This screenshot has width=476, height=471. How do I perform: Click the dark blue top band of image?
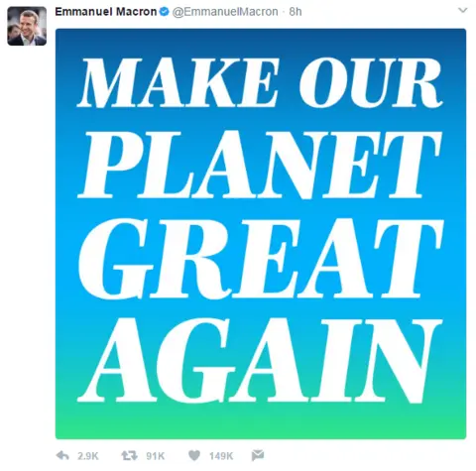(261, 42)
